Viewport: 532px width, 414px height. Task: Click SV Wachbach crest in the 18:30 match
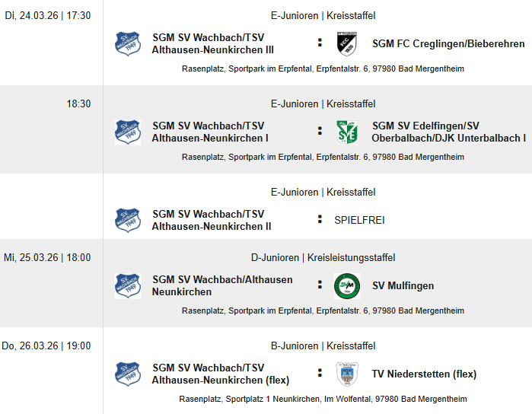coord(128,132)
